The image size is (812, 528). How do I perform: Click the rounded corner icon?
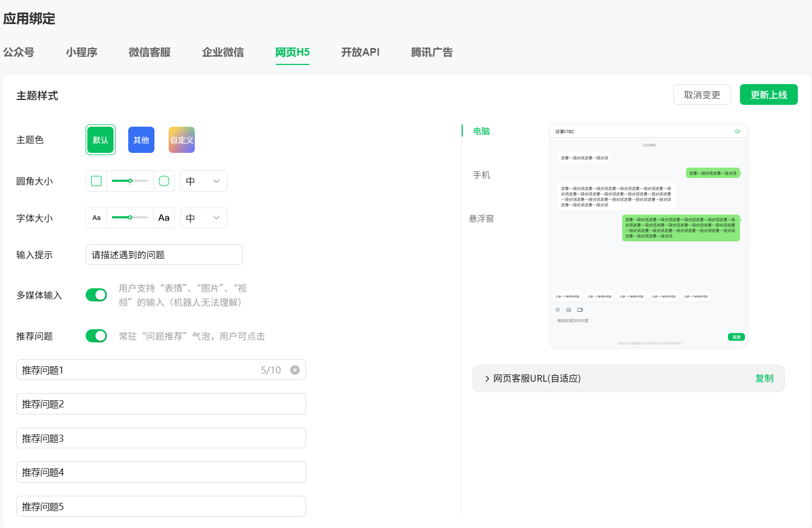164,181
